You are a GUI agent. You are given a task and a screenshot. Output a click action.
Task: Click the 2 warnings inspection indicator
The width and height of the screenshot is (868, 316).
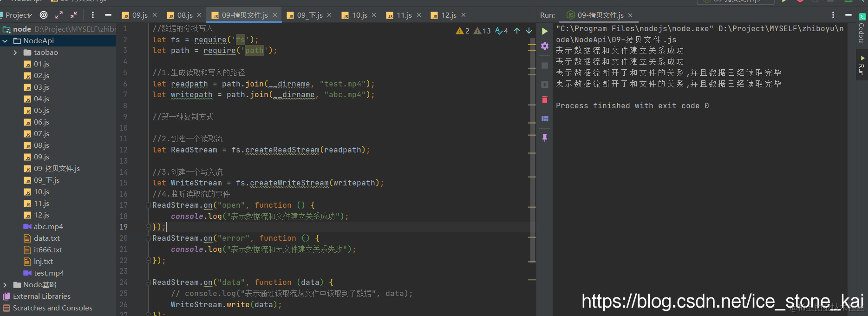coord(463,31)
